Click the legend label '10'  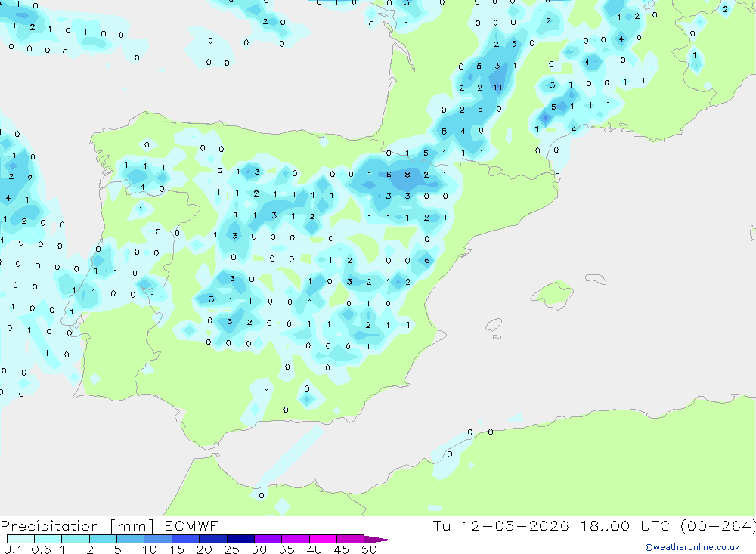150,549
